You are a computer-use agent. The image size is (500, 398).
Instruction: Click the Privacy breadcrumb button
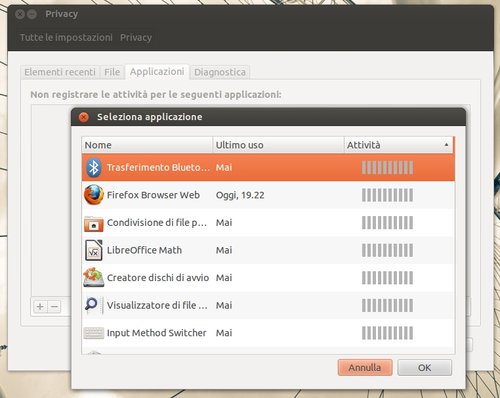point(136,37)
